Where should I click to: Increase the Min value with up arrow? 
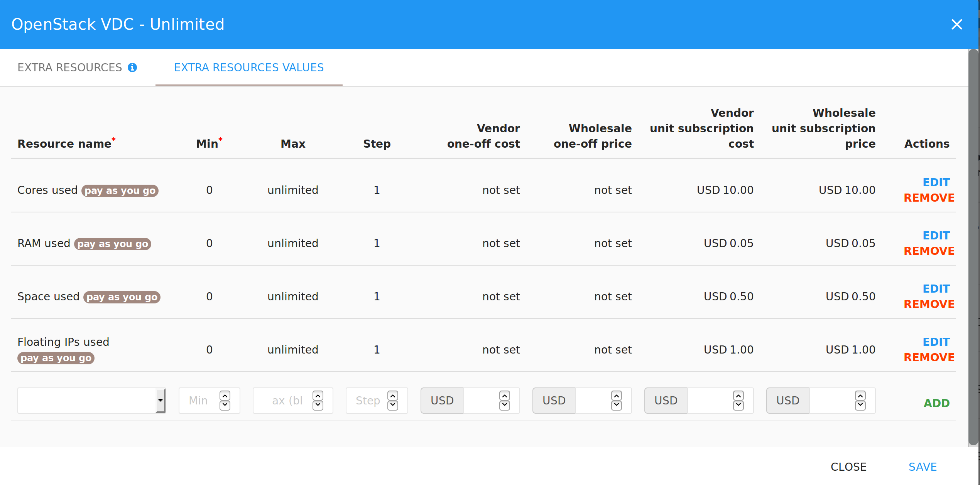pyautogui.click(x=225, y=396)
